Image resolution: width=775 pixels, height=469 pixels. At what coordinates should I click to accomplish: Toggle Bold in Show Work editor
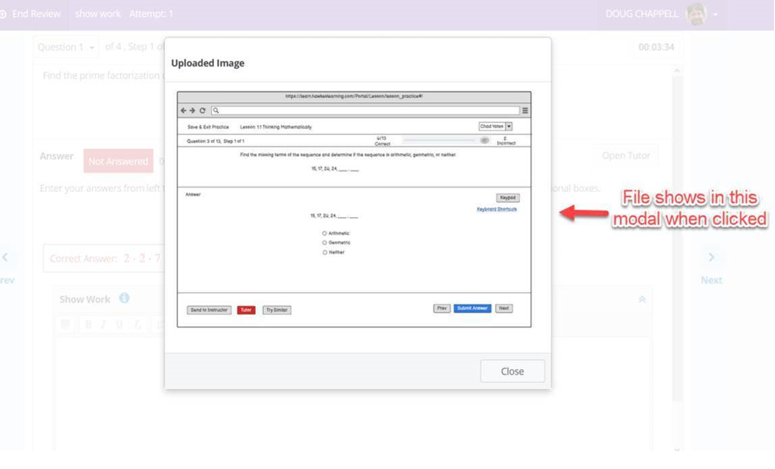coord(88,324)
